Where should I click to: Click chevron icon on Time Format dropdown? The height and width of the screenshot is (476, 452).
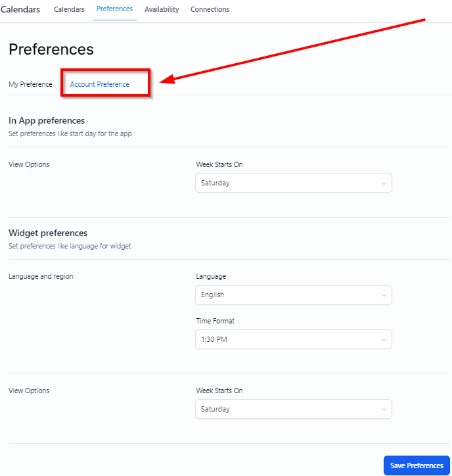pyautogui.click(x=384, y=340)
